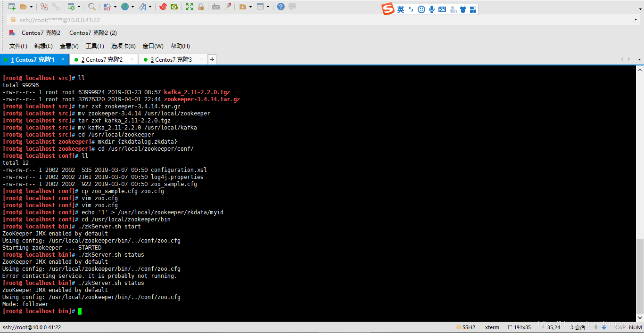The width and height of the screenshot is (644, 333).
Task: Launch Xmanager with the green icon
Action: (x=174, y=7)
